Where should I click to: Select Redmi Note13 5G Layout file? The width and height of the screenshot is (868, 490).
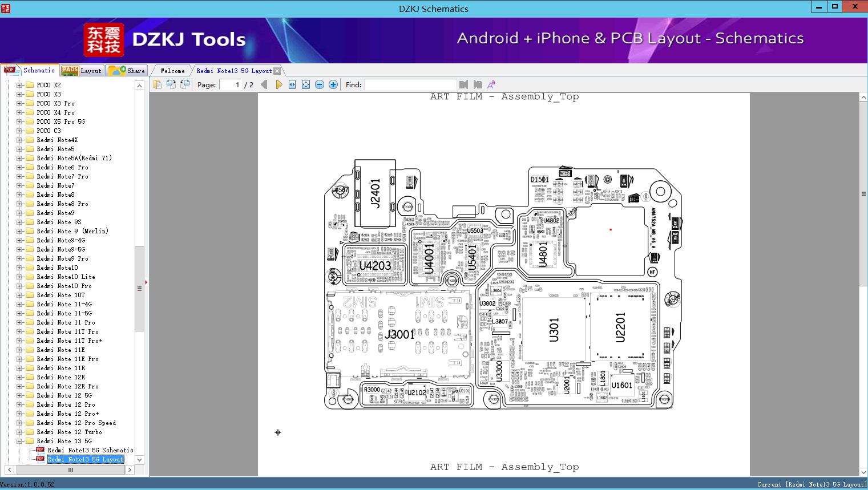[86, 459]
